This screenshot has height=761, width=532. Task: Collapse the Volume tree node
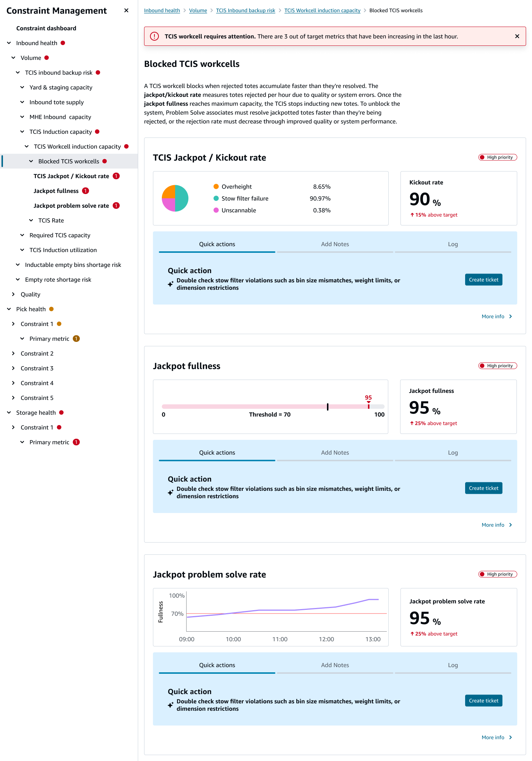(13, 58)
